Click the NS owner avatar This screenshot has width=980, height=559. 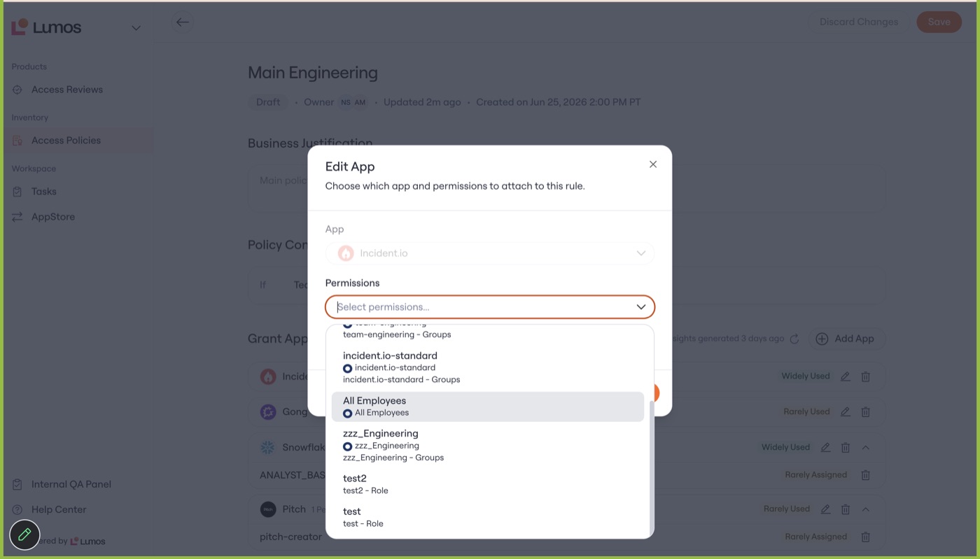tap(346, 102)
